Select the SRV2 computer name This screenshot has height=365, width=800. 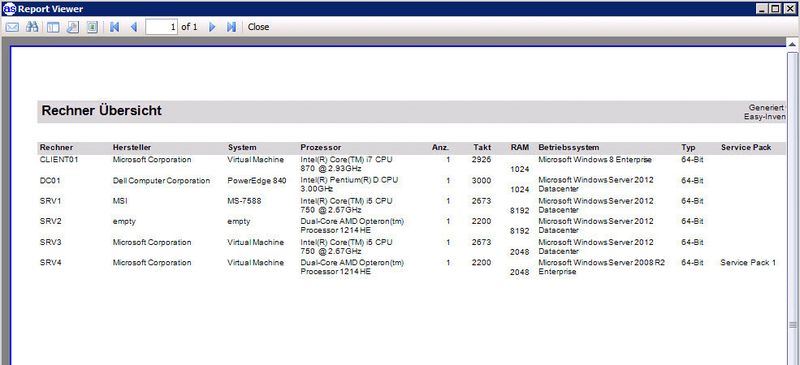point(50,222)
